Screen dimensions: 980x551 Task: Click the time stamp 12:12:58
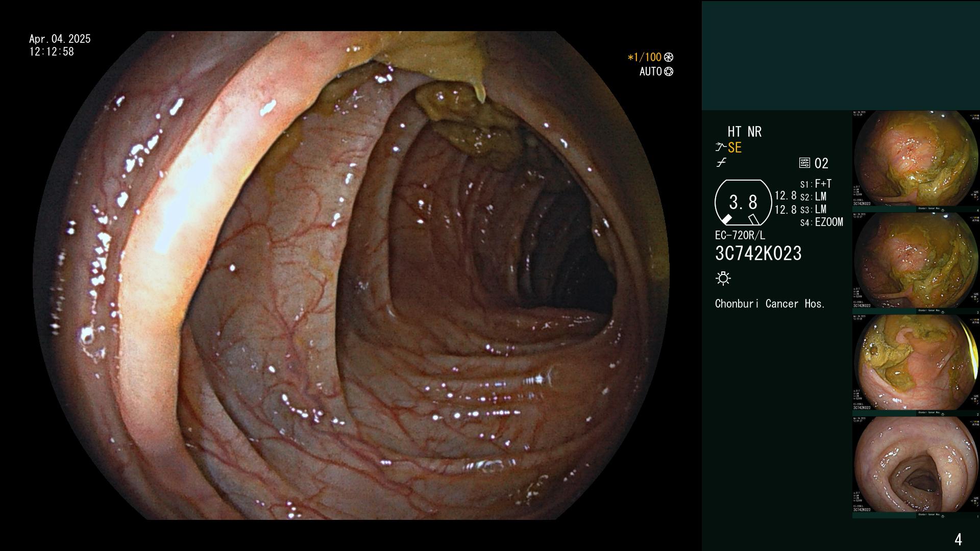[x=52, y=52]
